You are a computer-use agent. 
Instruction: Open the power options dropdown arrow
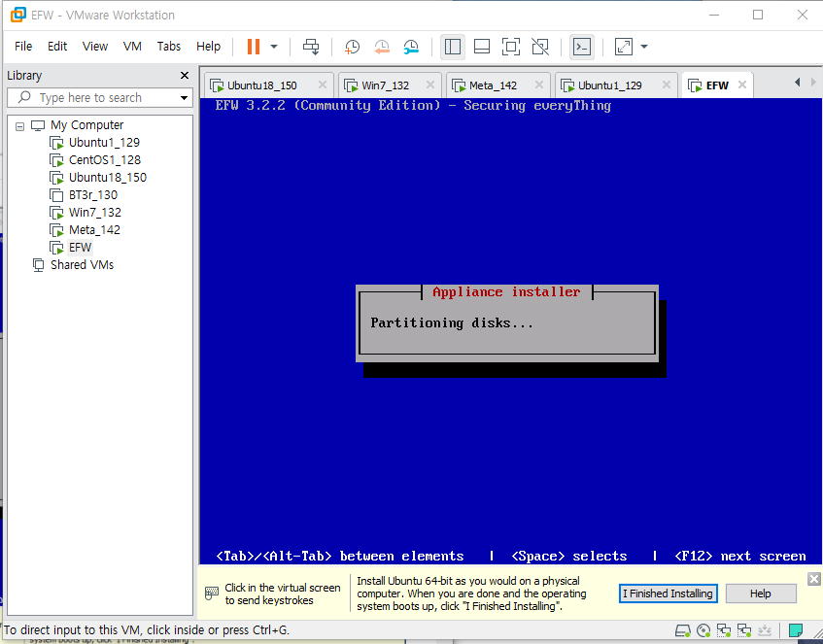tap(274, 47)
